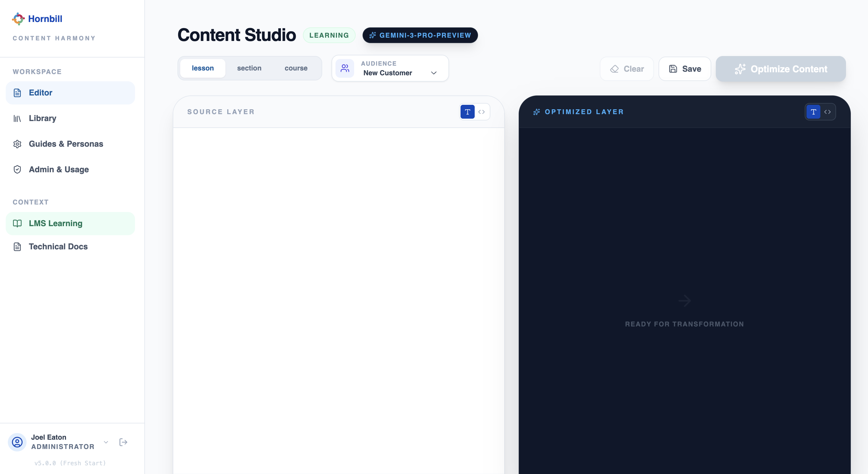Image resolution: width=868 pixels, height=474 pixels.
Task: Click the Save button
Action: [684, 69]
